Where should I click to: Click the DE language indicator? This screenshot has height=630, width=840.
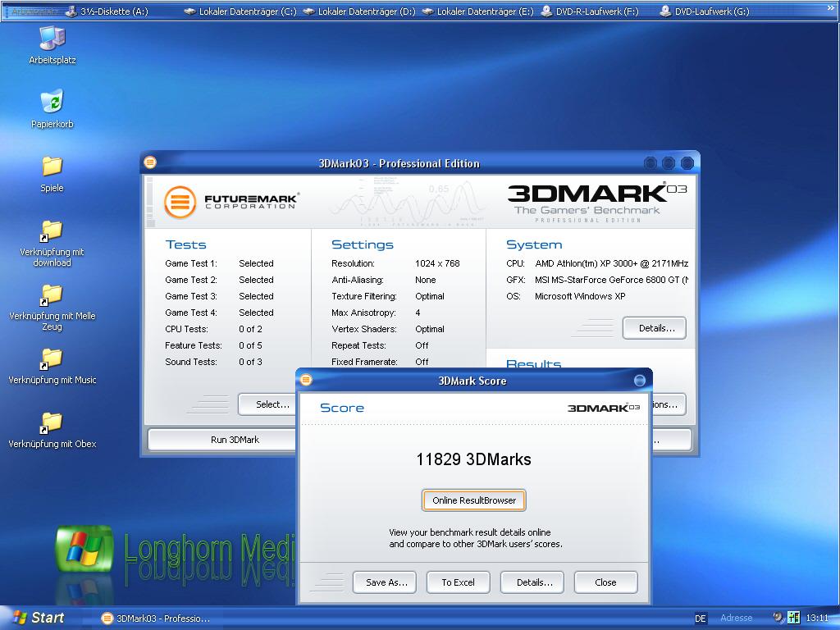tap(700, 619)
